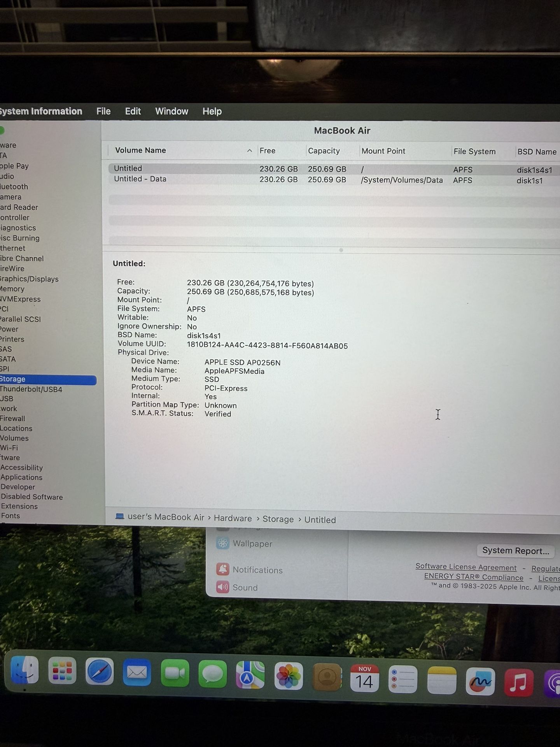Open the Software License Agreement link
Image resolution: width=560 pixels, height=747 pixels.
pos(466,567)
